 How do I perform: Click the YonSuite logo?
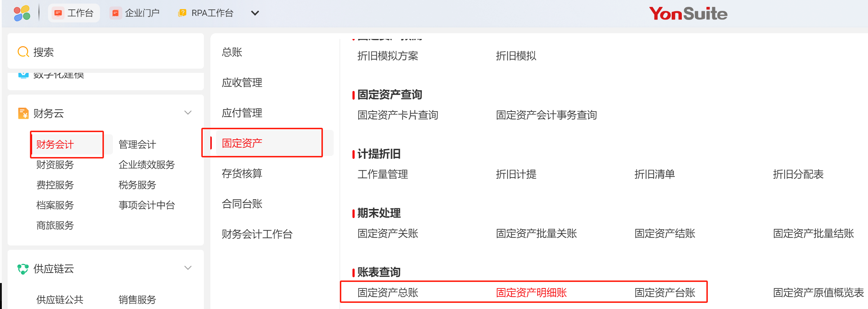[688, 14]
